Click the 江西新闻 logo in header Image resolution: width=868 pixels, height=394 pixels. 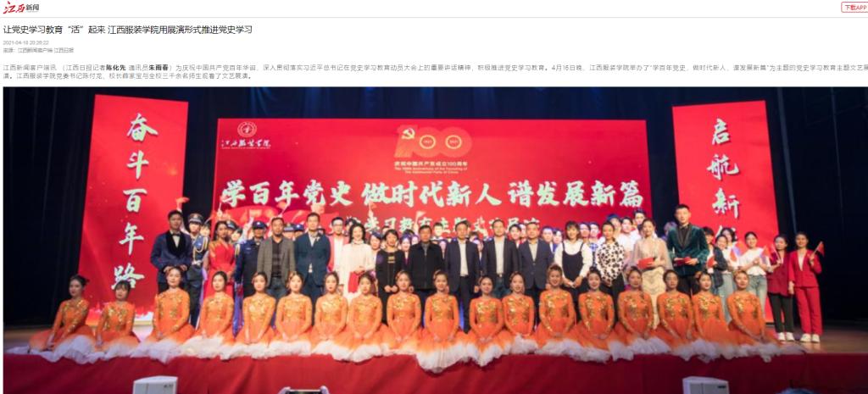pyautogui.click(x=21, y=8)
